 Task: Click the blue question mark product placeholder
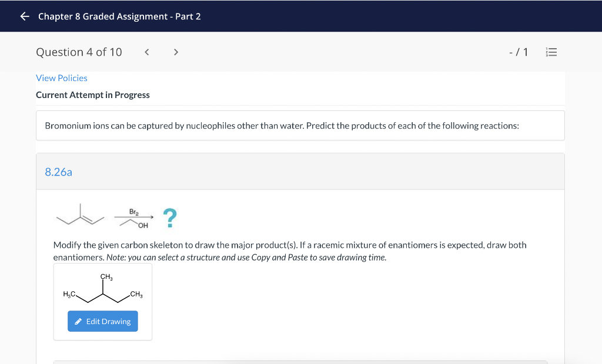coord(170,218)
